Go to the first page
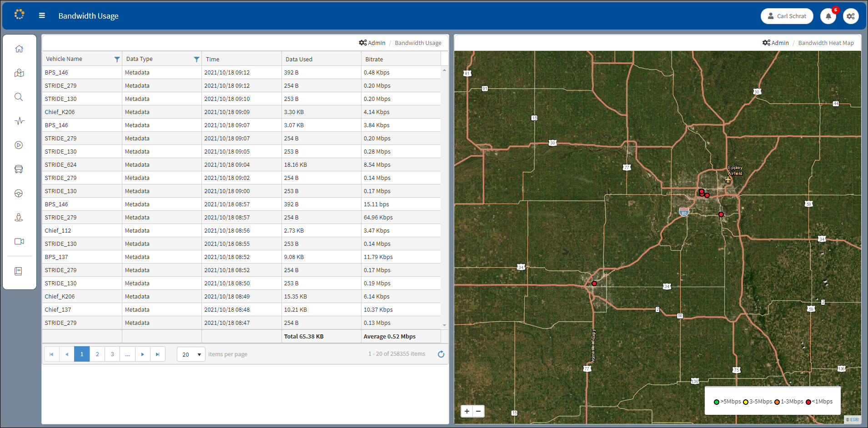868x428 pixels. (x=51, y=354)
